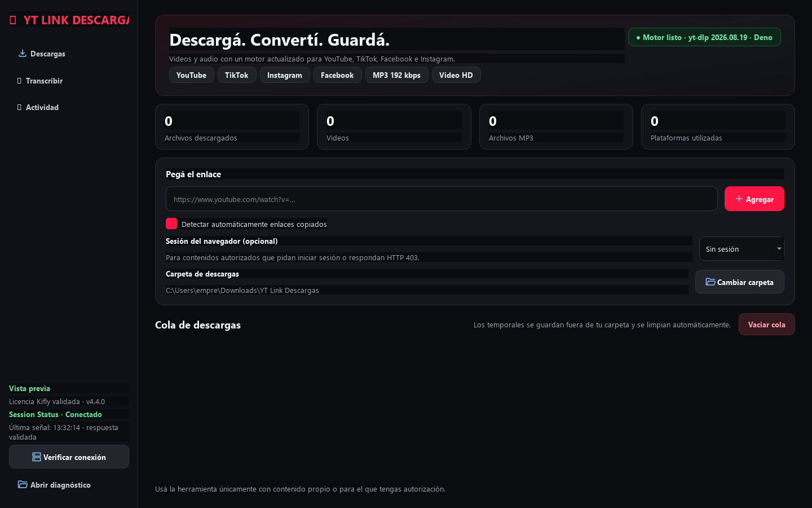This screenshot has height=508, width=812.
Task: Click the Agregar button
Action: click(x=754, y=199)
